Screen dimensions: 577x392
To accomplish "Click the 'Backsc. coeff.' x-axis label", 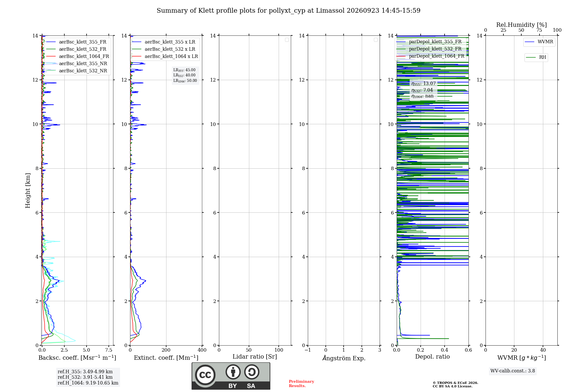I will (77, 358).
